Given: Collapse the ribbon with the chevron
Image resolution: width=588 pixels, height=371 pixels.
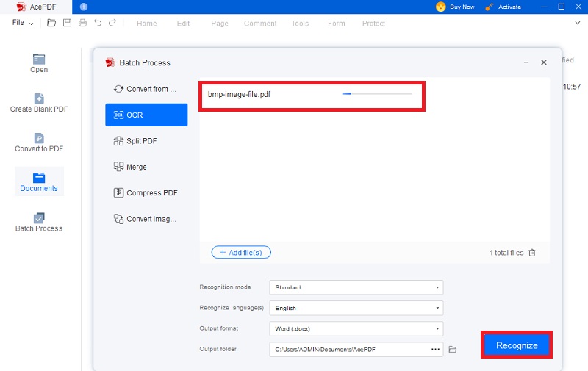Looking at the screenshot, I should coord(578,23).
